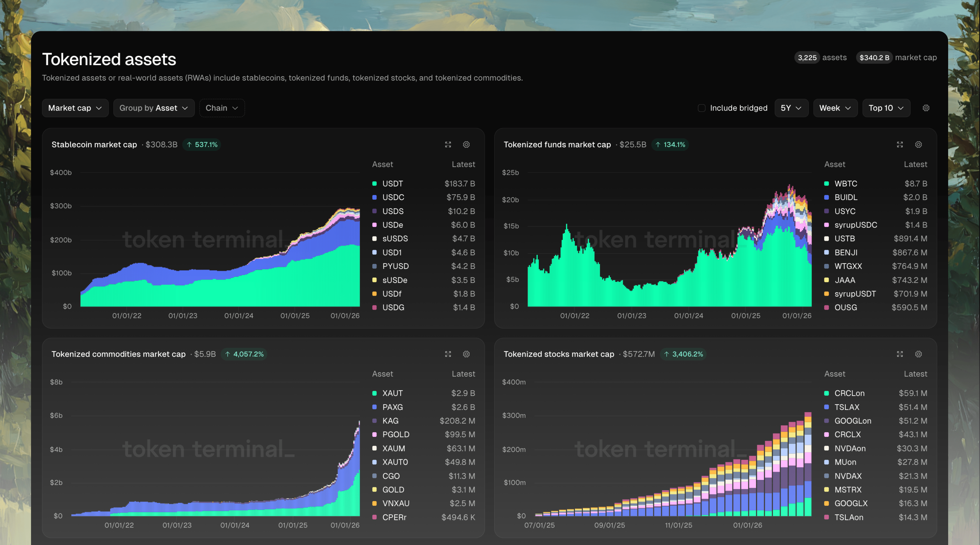Expand Tokenized commodities chart fullscreen
This screenshot has height=545, width=980.
pyautogui.click(x=448, y=354)
